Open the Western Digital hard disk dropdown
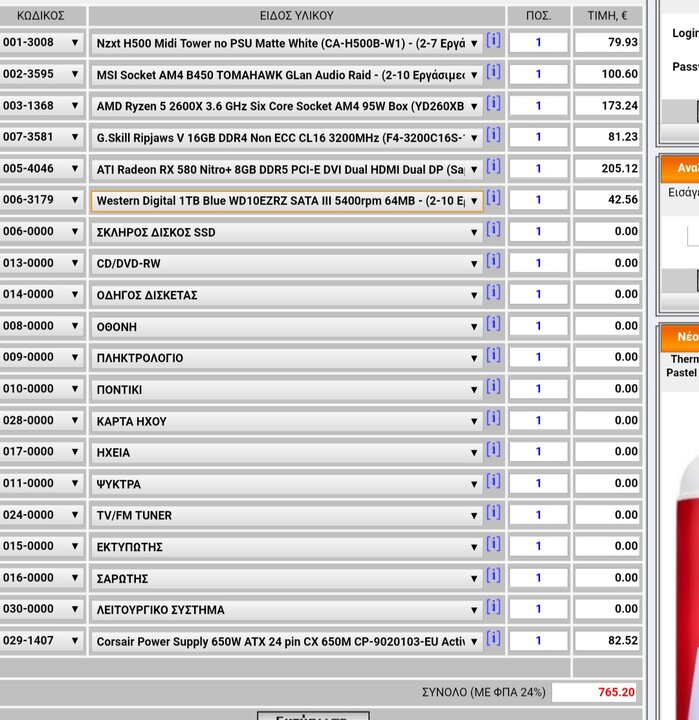 click(x=287, y=201)
